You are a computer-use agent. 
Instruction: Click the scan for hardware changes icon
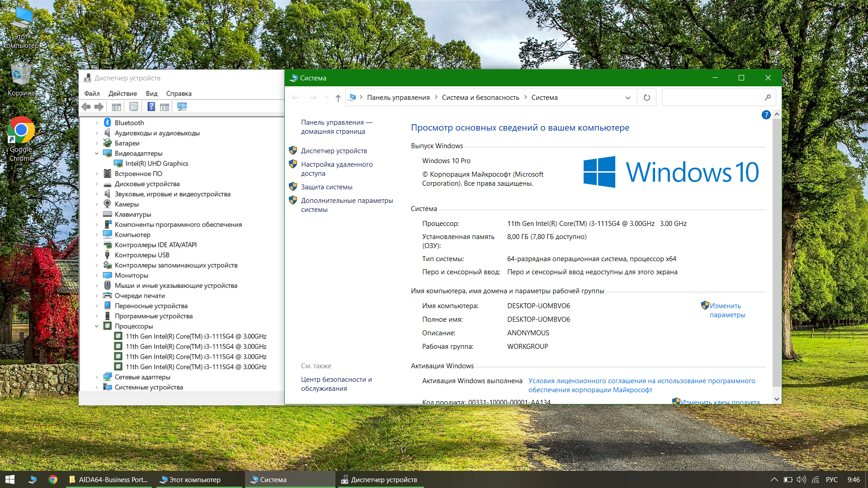coord(182,107)
